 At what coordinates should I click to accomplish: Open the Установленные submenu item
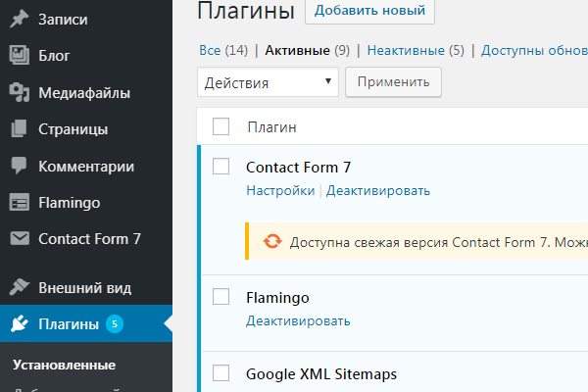pyautogui.click(x=64, y=365)
